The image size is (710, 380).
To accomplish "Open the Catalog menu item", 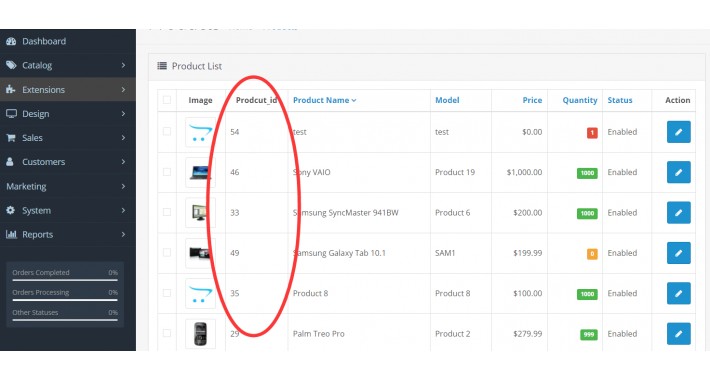I will click(68, 65).
